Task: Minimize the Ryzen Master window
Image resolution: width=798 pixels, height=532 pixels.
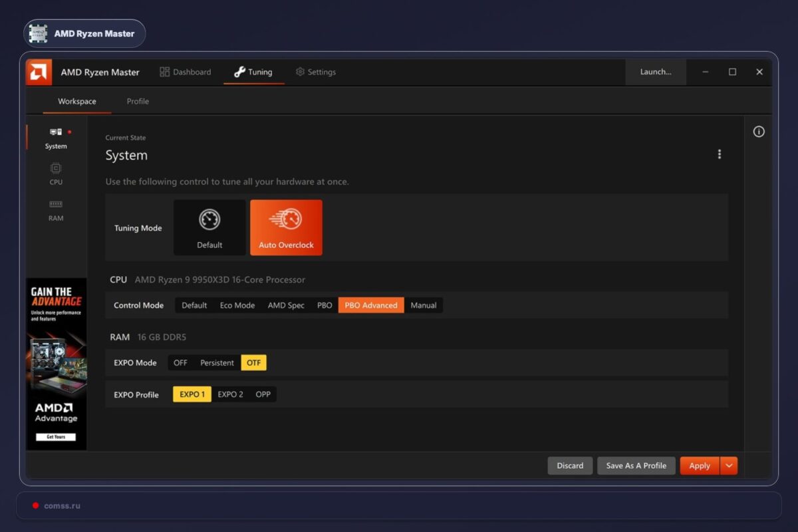Action: click(706, 72)
